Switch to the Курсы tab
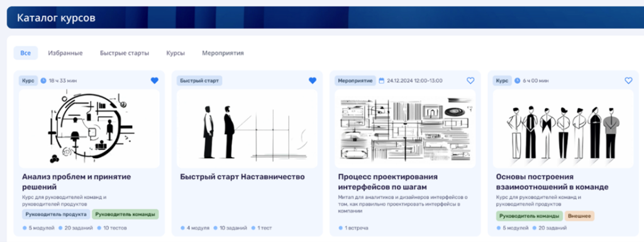 pos(175,53)
